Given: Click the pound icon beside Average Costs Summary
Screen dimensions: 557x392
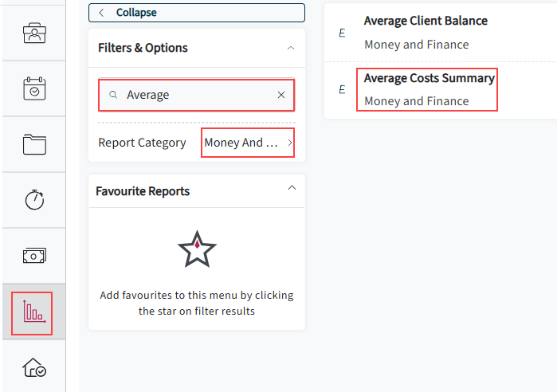Looking at the screenshot, I should [x=342, y=89].
